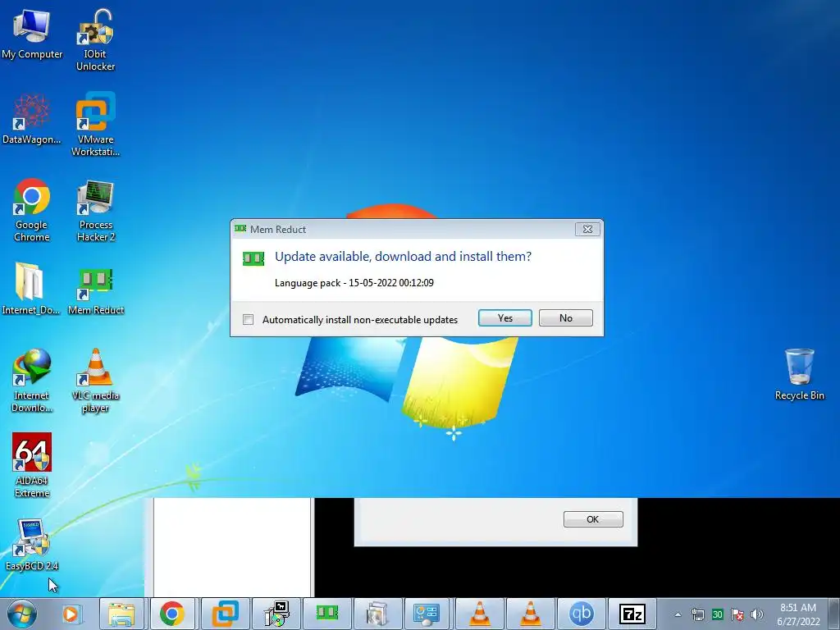The width and height of the screenshot is (840, 630).
Task: Switch to second VLC taskbar button
Action: coord(531,614)
